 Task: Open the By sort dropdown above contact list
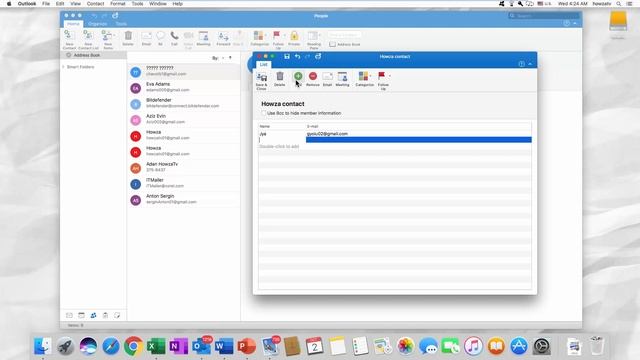pos(223,58)
